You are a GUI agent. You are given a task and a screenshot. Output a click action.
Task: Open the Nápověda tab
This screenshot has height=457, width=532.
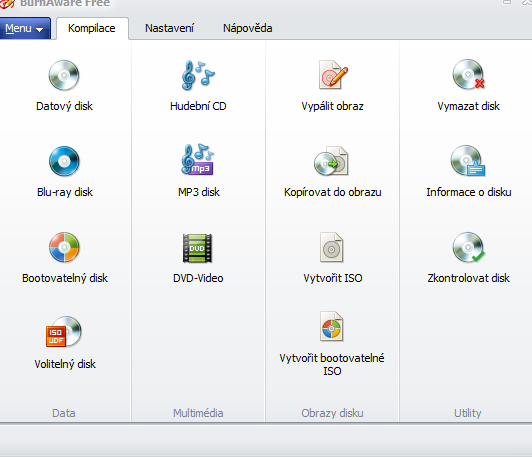(x=248, y=28)
